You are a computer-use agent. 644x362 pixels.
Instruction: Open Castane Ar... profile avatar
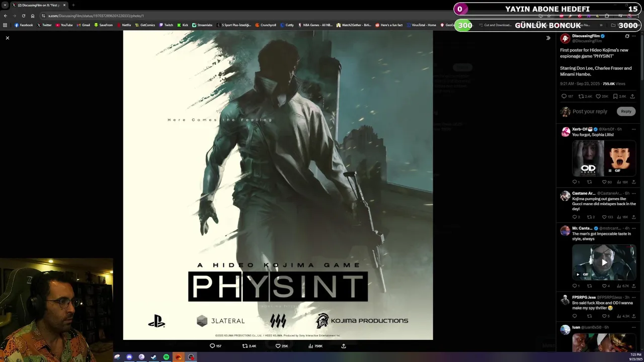click(x=566, y=196)
